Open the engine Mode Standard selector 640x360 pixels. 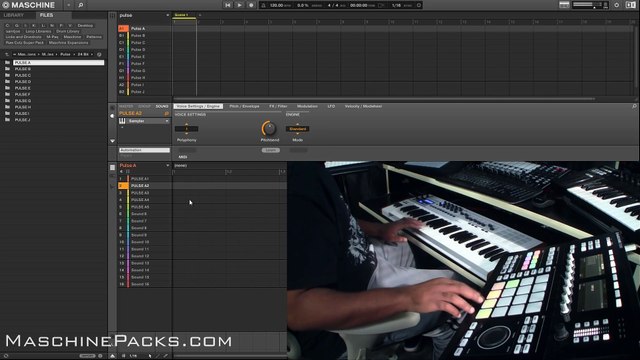tap(298, 129)
